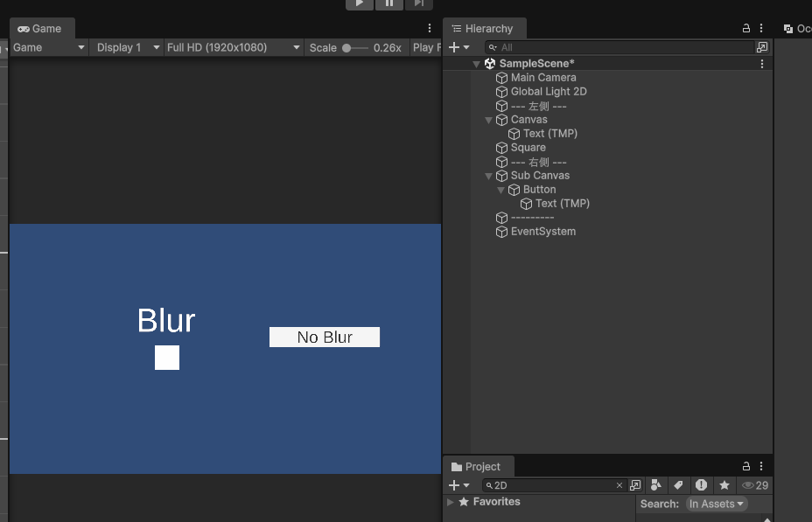Lock the Hierarchy panel

pos(745,28)
